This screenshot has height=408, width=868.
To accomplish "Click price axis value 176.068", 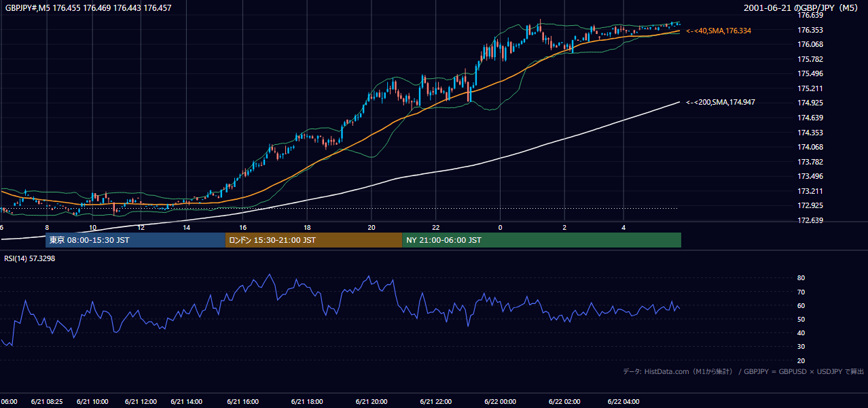I will point(810,44).
